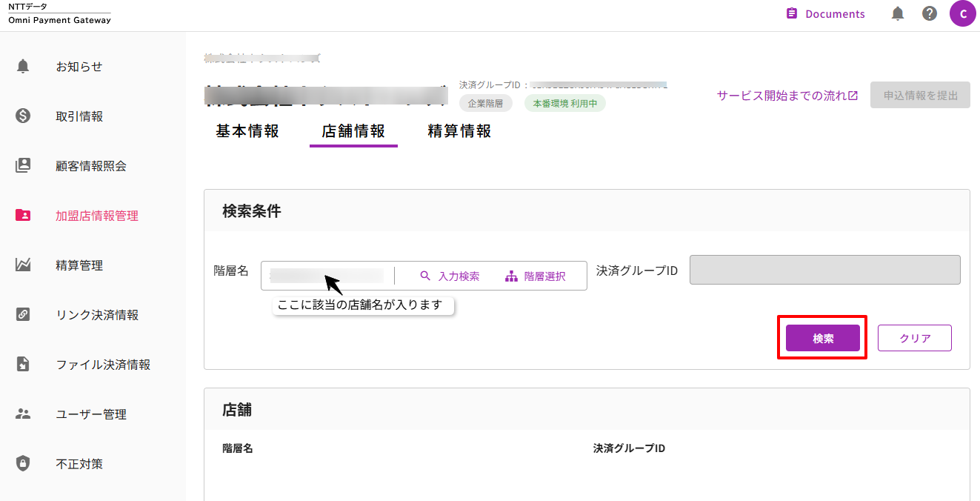Click the クリア button
980x501 pixels.
tap(915, 338)
